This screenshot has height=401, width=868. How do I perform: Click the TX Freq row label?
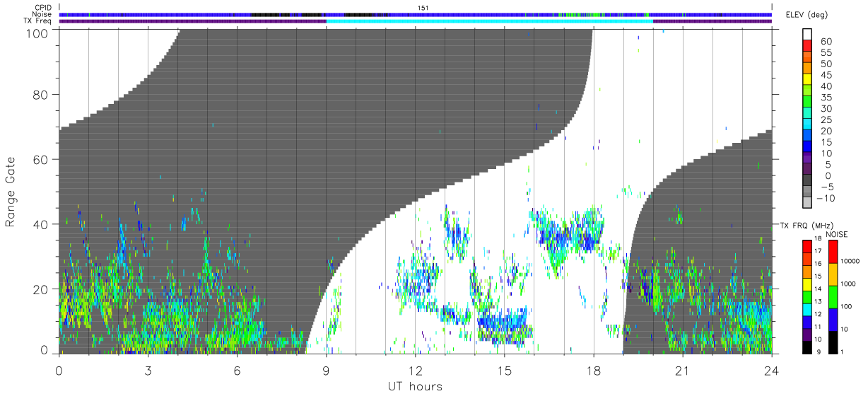pyautogui.click(x=37, y=21)
